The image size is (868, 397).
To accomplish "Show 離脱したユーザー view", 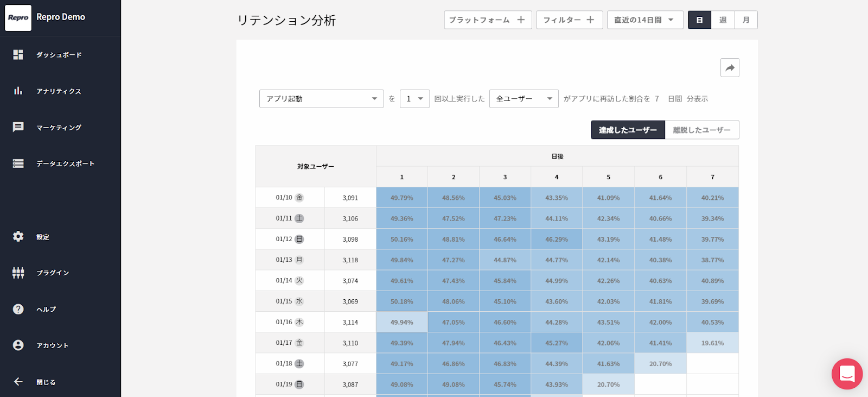I will pyautogui.click(x=702, y=130).
